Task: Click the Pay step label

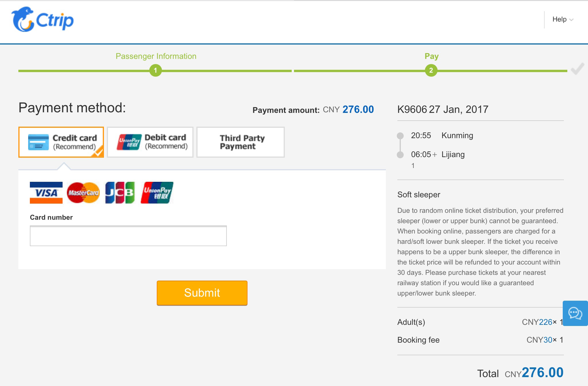Action: pos(431,56)
